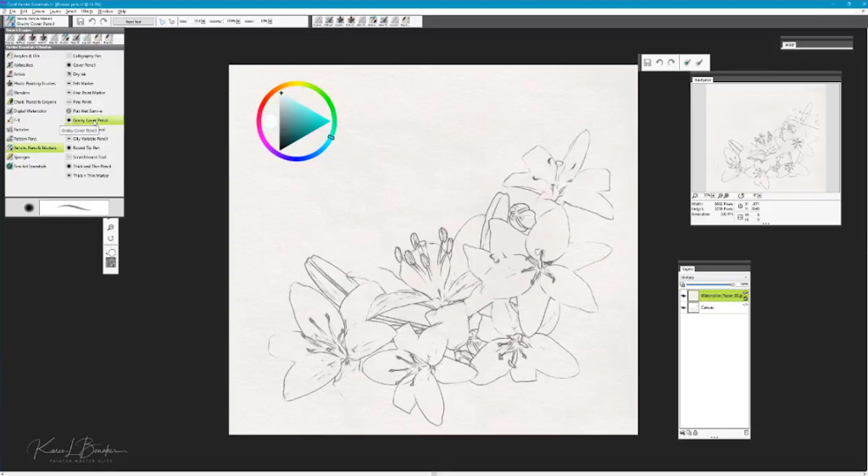Viewport: 868px width, 476px height.
Task: Open the brush selector showing Grainy Cover Pencil
Action: click(36, 21)
